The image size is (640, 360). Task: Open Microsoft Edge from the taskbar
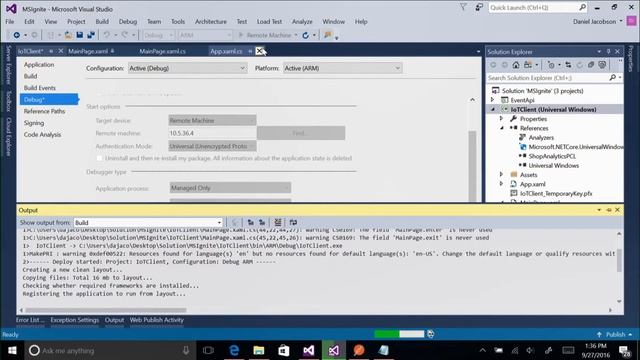tap(234, 350)
